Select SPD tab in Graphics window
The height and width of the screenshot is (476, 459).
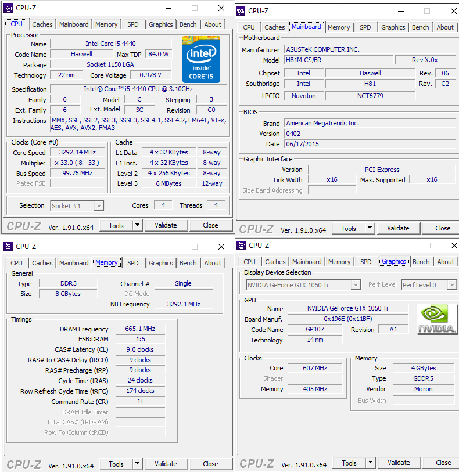click(365, 262)
